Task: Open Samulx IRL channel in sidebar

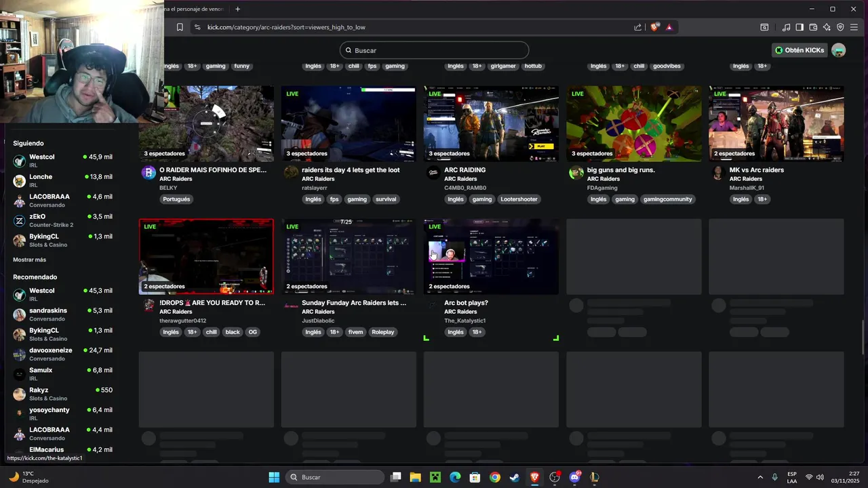Action: [63, 373]
